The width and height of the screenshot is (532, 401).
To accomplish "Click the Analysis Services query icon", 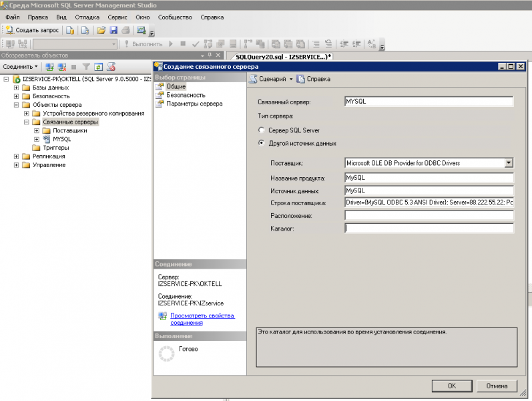I will [x=85, y=30].
